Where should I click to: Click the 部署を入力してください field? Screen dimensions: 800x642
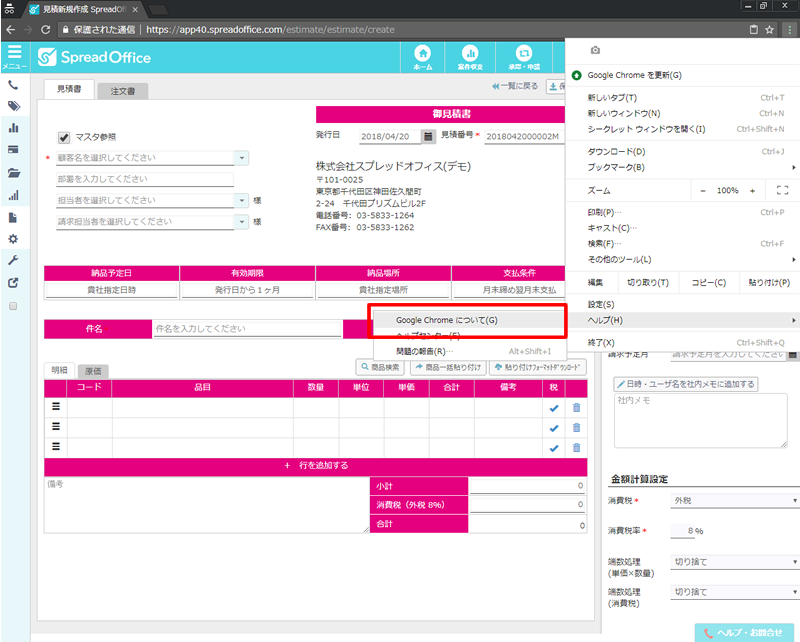(145, 179)
